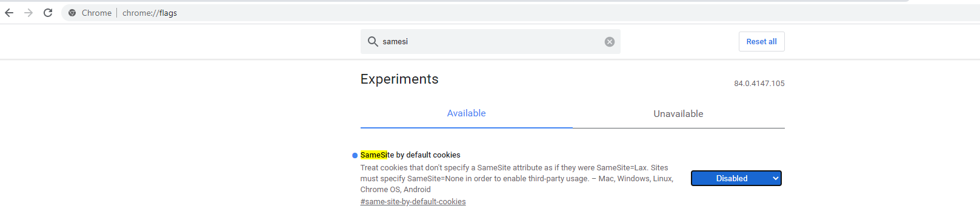Screen dimensions: 980x220
Task: Reload the chrome://flags page
Action: click(48, 13)
